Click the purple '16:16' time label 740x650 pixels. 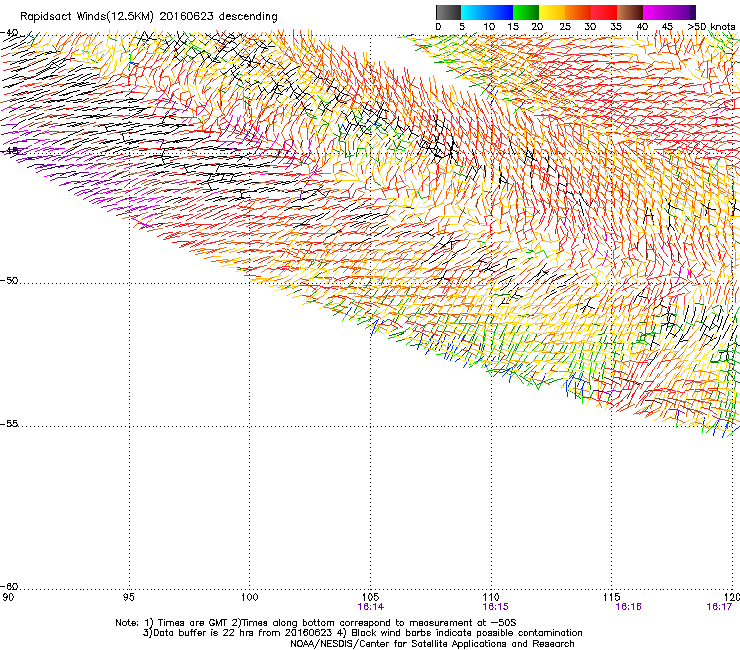(x=628, y=607)
